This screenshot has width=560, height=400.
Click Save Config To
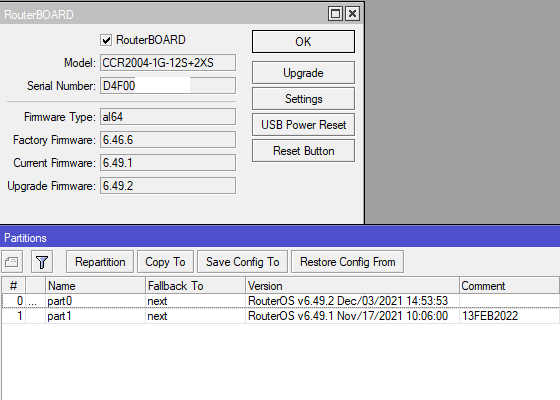coord(242,262)
